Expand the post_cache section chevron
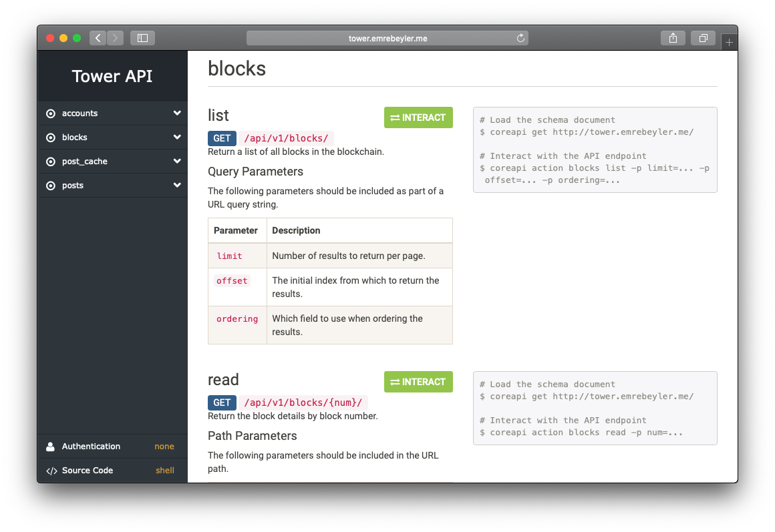This screenshot has width=775, height=532. click(x=177, y=161)
